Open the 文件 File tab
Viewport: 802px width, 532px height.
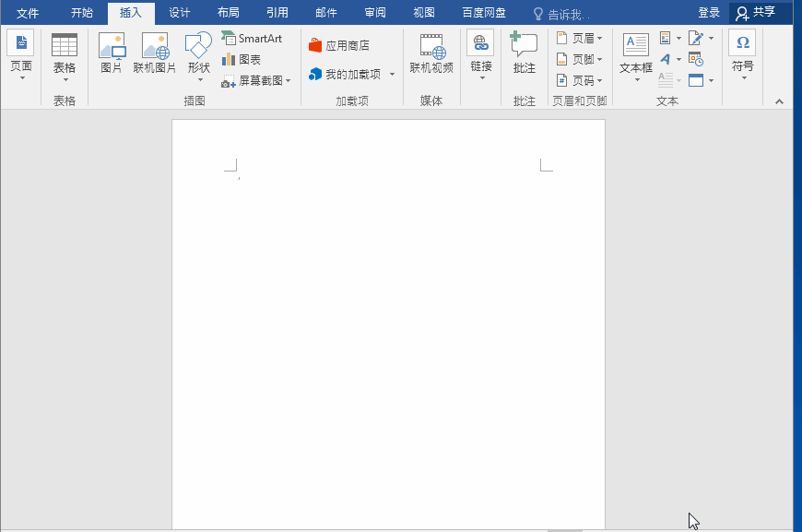(27, 13)
